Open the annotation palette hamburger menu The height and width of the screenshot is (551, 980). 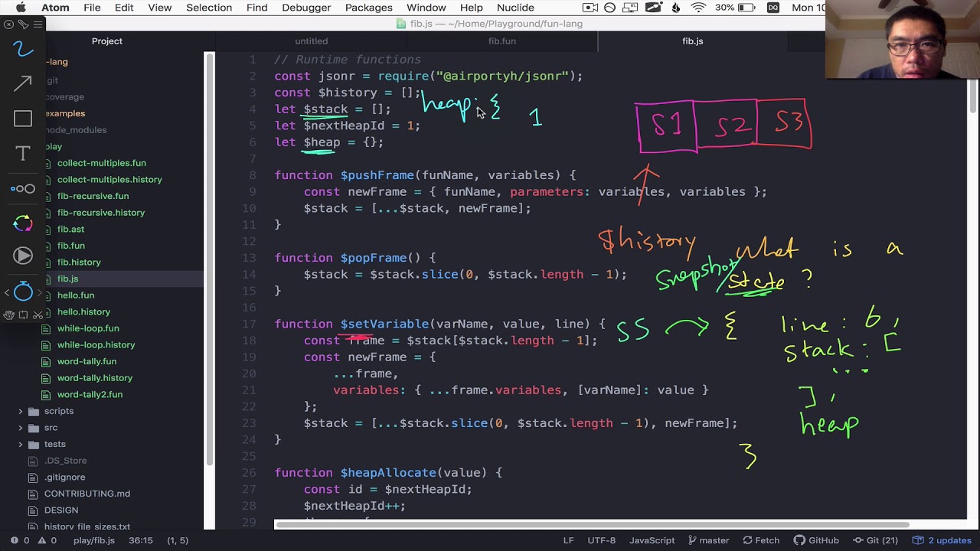pos(38,24)
